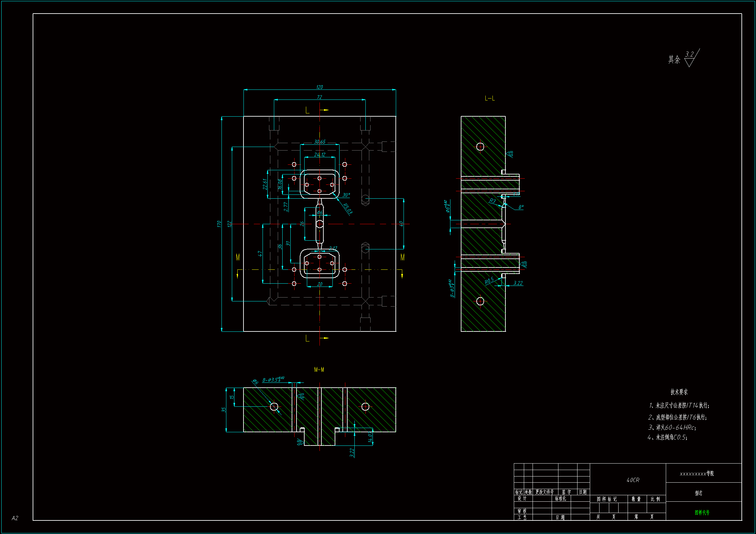The width and height of the screenshot is (756, 534).
Task: Click the L-L section view title
Action: (490, 99)
